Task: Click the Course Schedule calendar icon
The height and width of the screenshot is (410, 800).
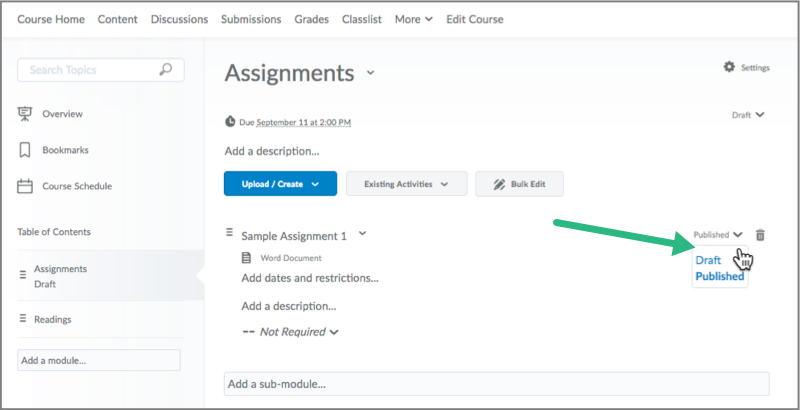Action: [24, 186]
